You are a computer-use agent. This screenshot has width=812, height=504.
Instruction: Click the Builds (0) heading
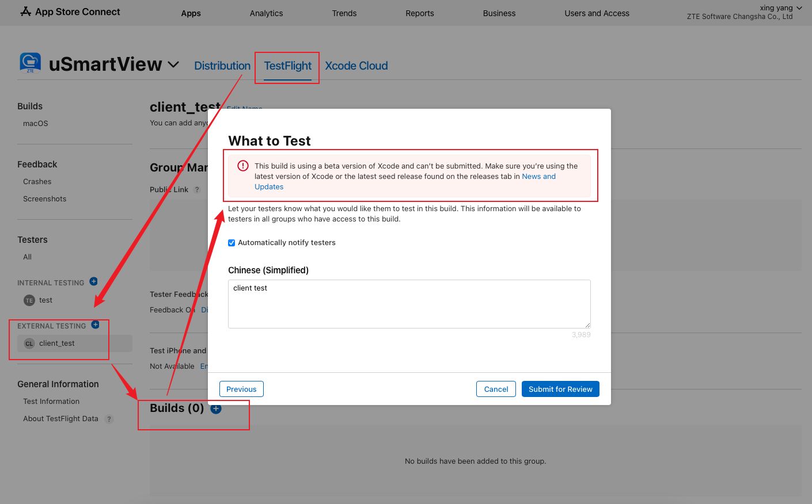177,408
